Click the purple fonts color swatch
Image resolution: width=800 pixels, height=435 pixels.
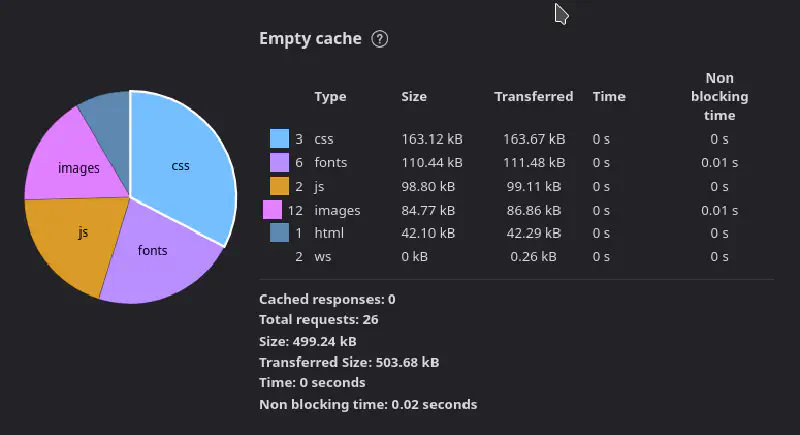[x=279, y=162]
